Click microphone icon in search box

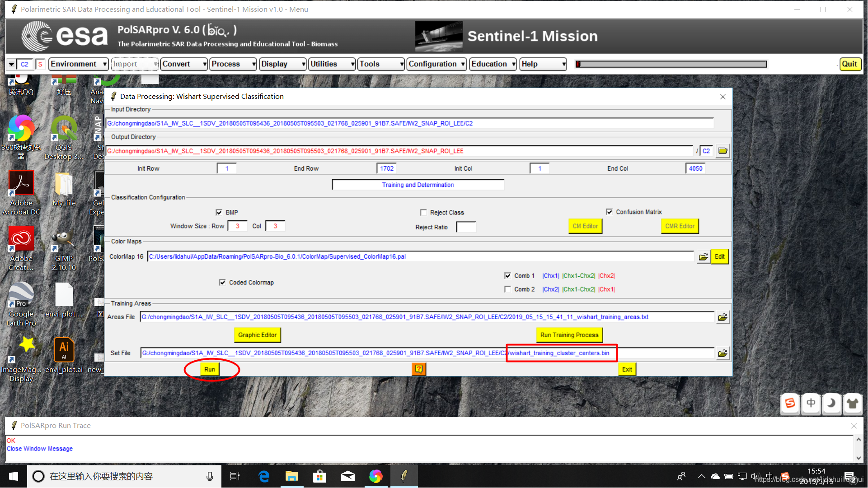click(x=210, y=476)
